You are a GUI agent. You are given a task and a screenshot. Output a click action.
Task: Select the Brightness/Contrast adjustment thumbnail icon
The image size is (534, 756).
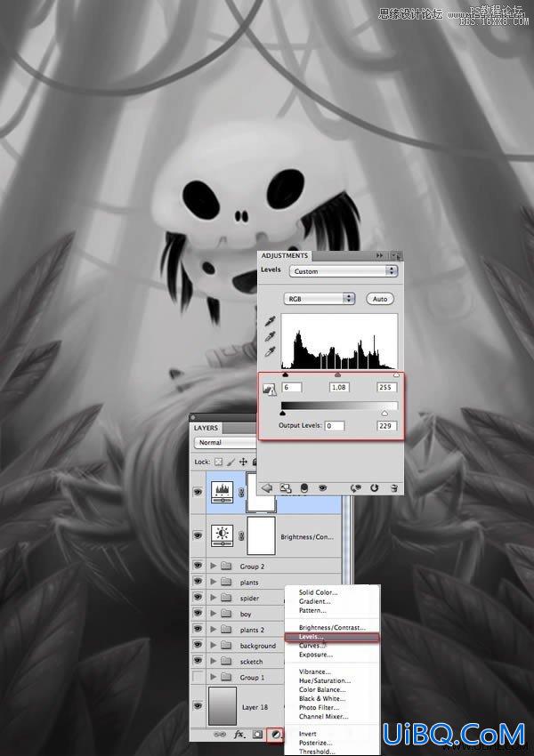pos(222,536)
